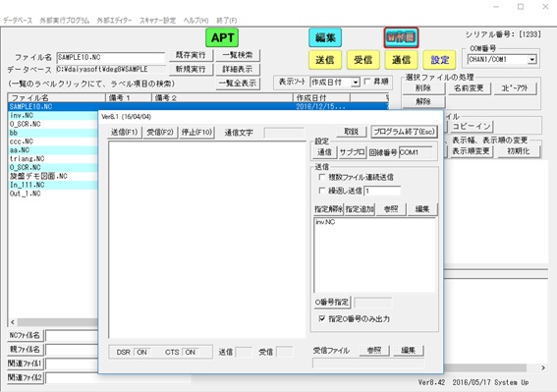Screen dimensions: 557x392
Task: Click the 回線番号 COM1 field
Action: pyautogui.click(x=416, y=152)
